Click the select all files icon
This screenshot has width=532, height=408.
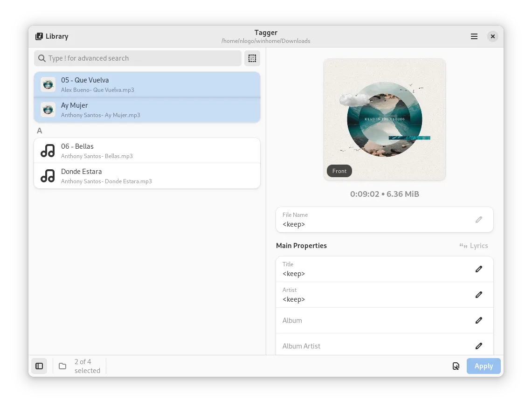252,58
